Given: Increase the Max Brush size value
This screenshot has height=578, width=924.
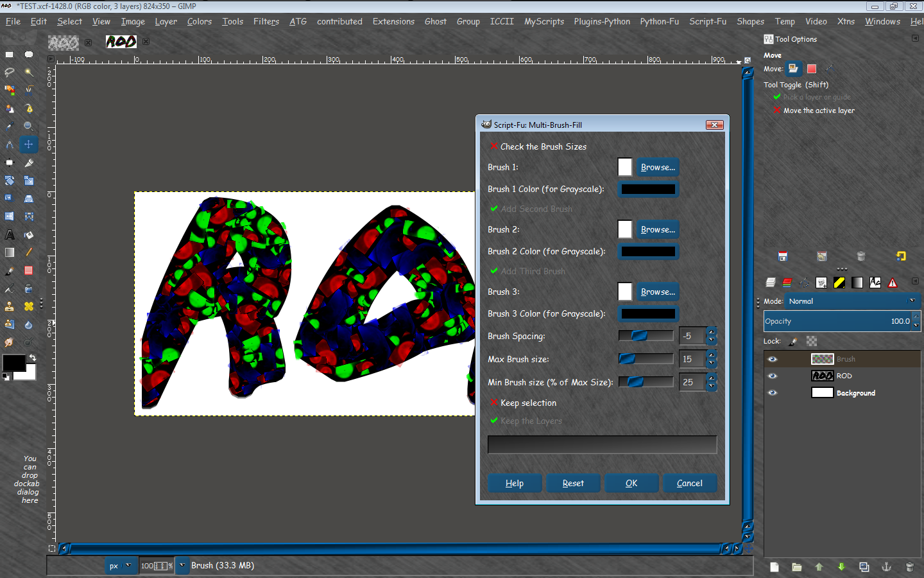Looking at the screenshot, I should [x=711, y=355].
